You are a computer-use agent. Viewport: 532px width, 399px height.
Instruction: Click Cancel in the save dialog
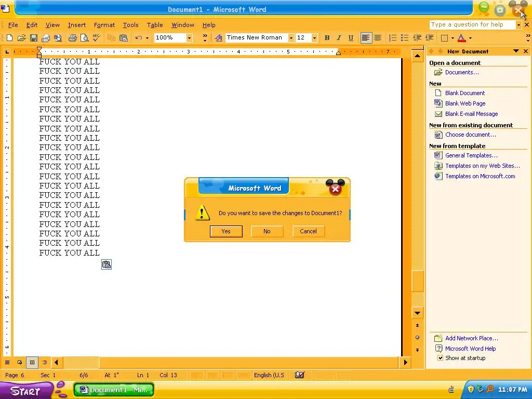[x=309, y=231]
